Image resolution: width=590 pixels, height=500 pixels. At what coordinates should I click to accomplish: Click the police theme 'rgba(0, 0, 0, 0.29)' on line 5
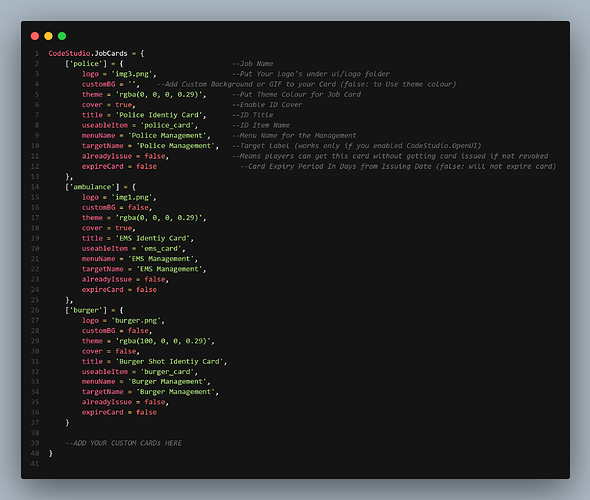click(159, 94)
